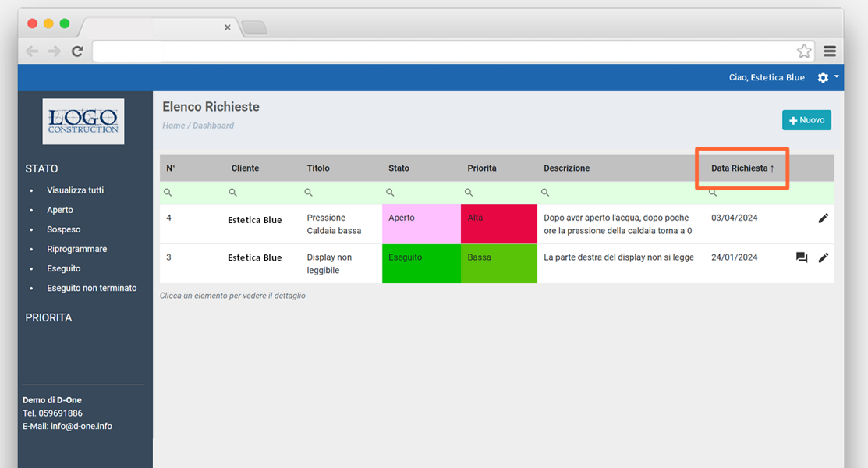The height and width of the screenshot is (468, 868).
Task: Click the edit pencil for request 3
Action: click(823, 257)
